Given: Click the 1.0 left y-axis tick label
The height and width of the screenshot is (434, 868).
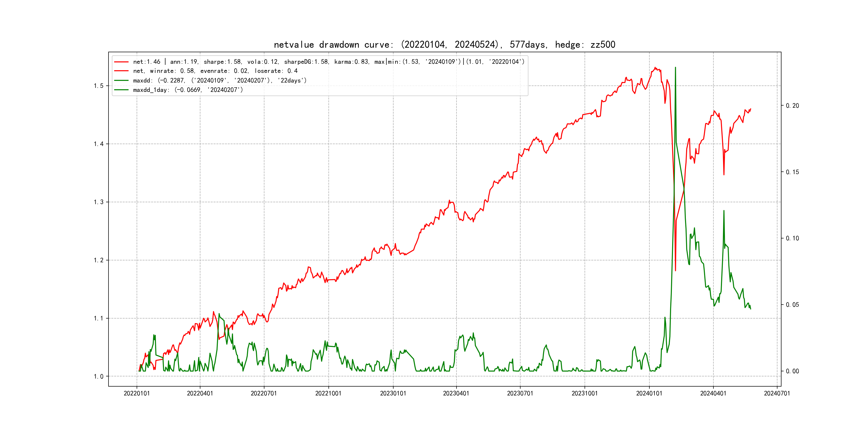Looking at the screenshot, I should pyautogui.click(x=98, y=377).
